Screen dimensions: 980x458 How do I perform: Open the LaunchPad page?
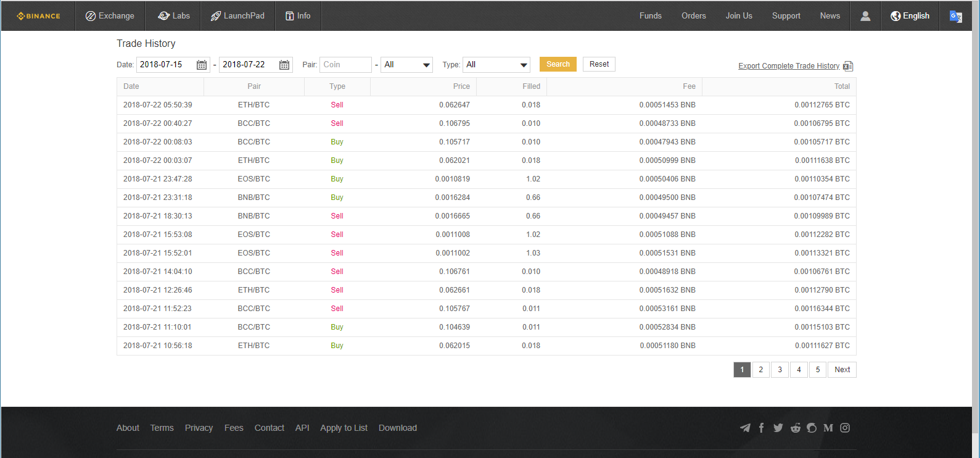[x=237, y=16]
